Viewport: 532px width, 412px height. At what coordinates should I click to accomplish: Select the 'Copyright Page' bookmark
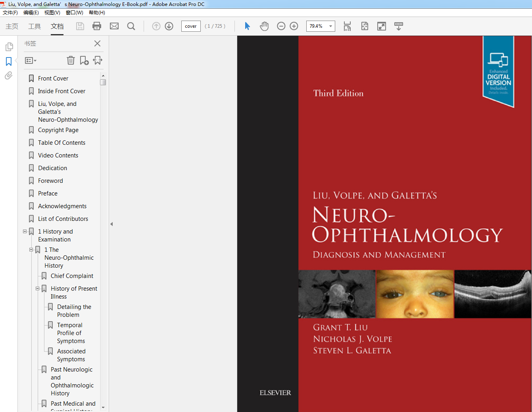[x=58, y=130]
